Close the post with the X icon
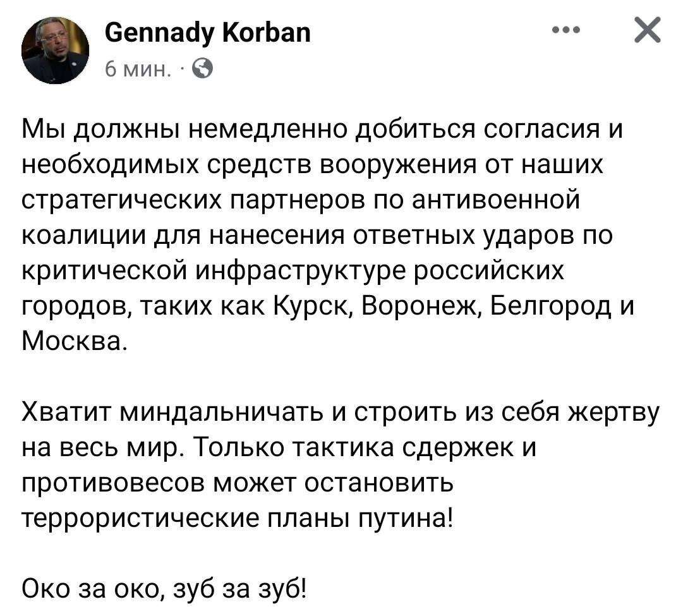The image size is (676, 616). tap(646, 30)
